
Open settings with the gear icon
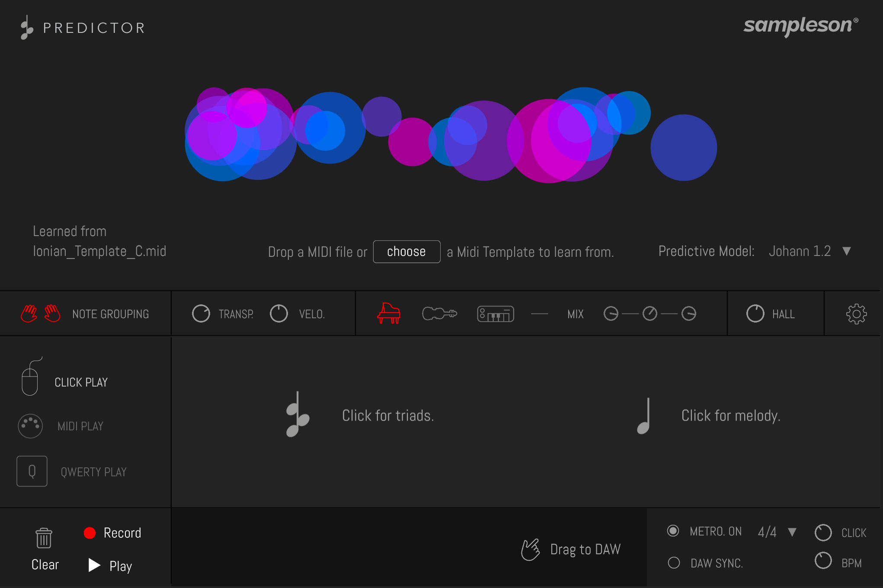(856, 314)
